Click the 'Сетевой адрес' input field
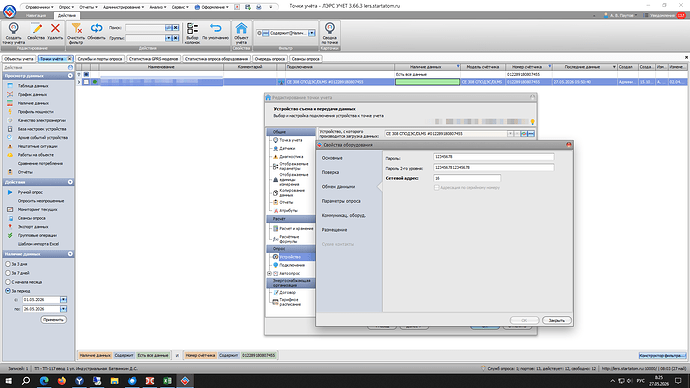This screenshot has height=388, width=690. [467, 178]
